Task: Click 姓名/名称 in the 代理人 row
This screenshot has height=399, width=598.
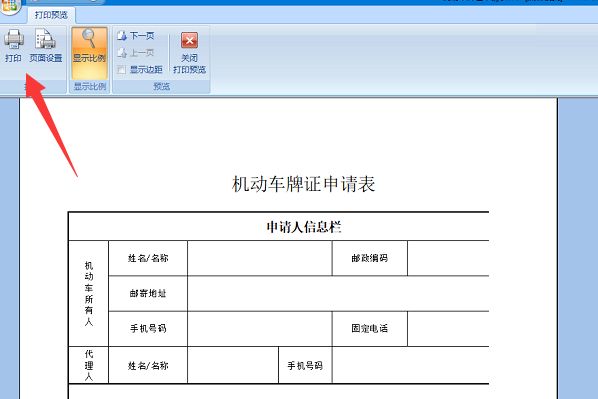Action: coord(148,365)
